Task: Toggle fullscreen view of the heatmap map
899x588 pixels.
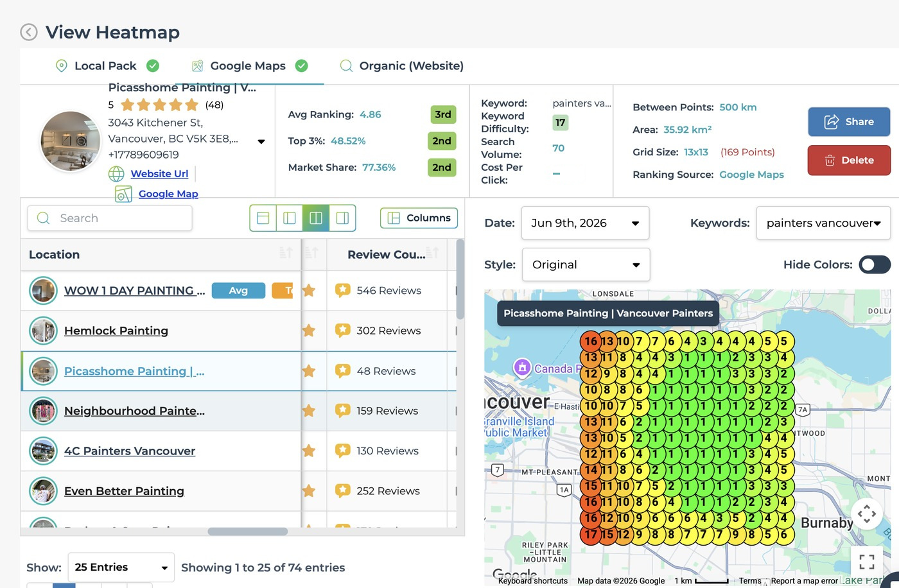Action: 867,562
